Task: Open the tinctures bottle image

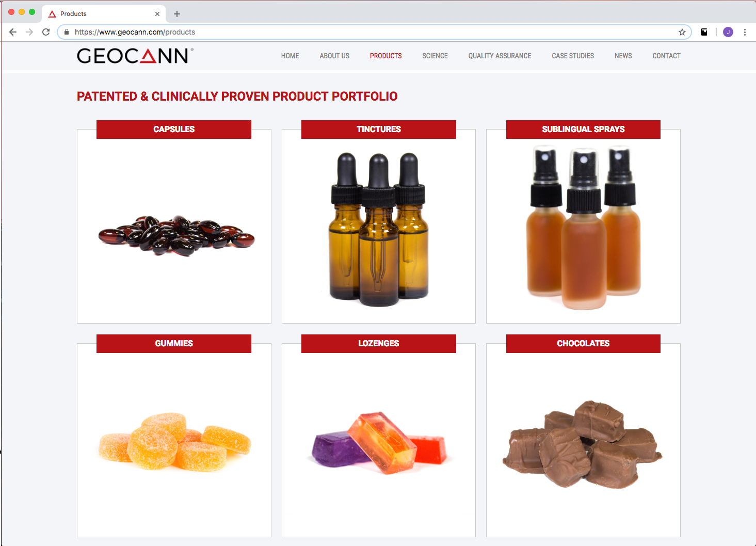Action: [x=379, y=229]
